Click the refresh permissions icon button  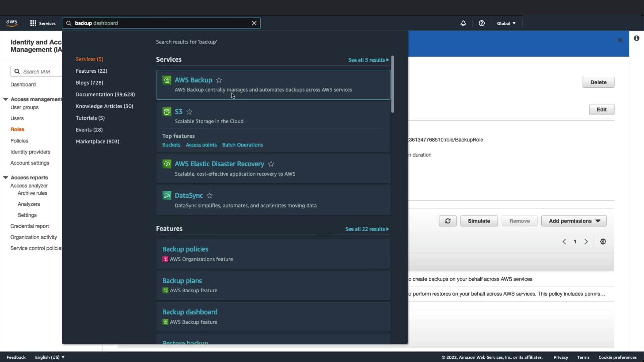pyautogui.click(x=447, y=221)
